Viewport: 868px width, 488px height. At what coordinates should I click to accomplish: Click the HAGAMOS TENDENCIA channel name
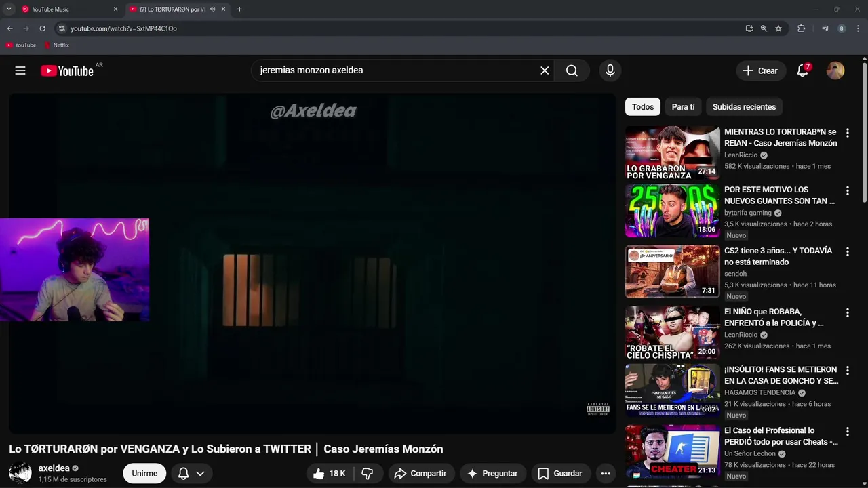[759, 393]
